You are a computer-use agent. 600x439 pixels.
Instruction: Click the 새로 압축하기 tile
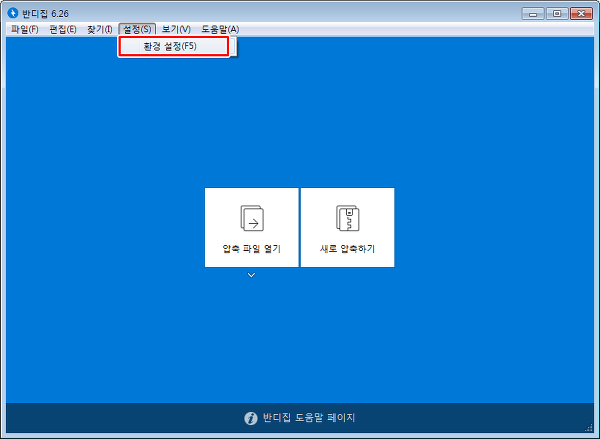(x=347, y=227)
